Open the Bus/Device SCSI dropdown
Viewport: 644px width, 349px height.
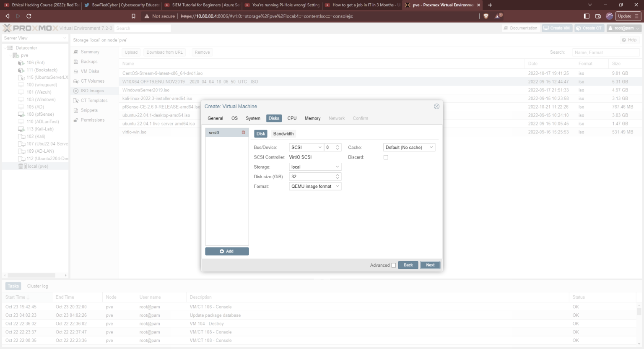pos(306,148)
